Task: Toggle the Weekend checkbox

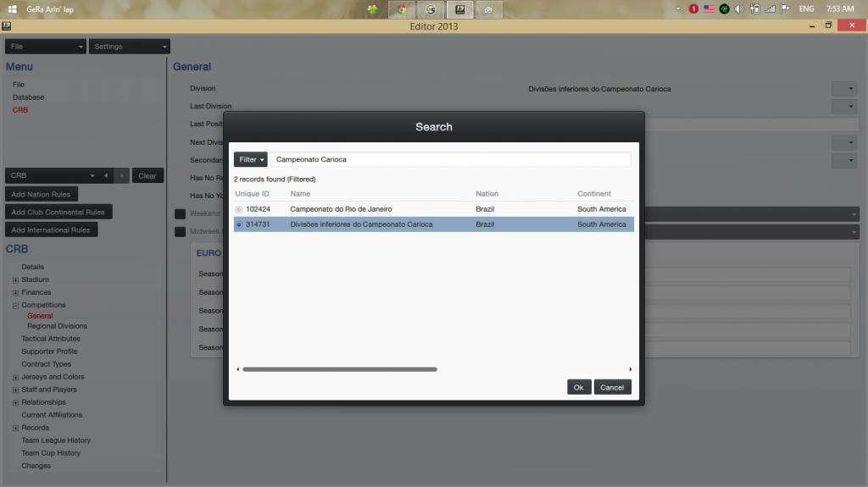Action: click(x=180, y=213)
